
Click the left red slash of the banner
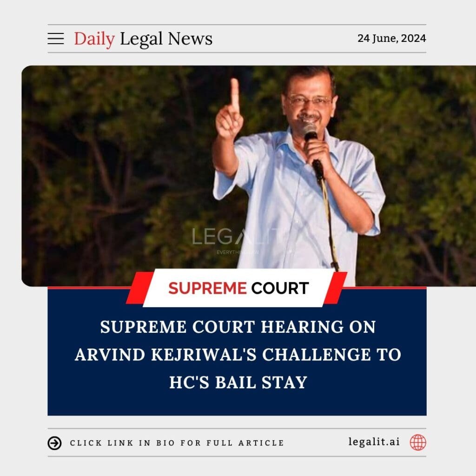tap(139, 288)
